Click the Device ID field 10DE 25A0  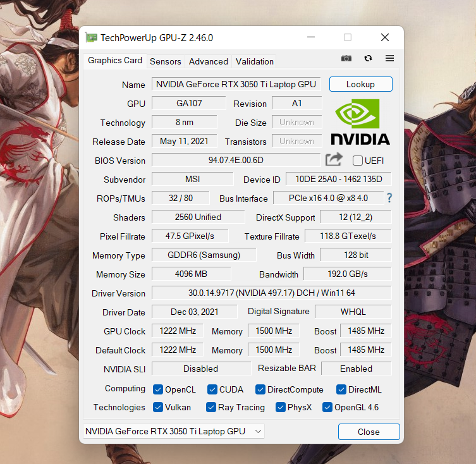pyautogui.click(x=339, y=179)
